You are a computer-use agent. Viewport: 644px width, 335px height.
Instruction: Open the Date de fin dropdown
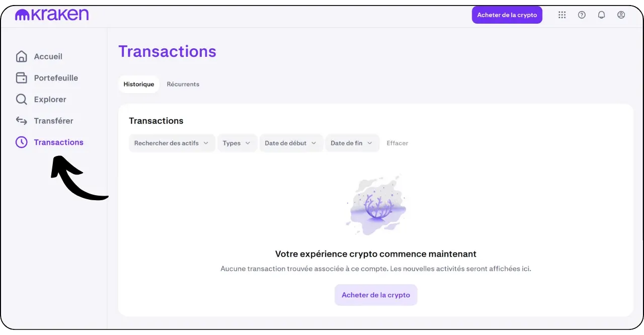352,143
